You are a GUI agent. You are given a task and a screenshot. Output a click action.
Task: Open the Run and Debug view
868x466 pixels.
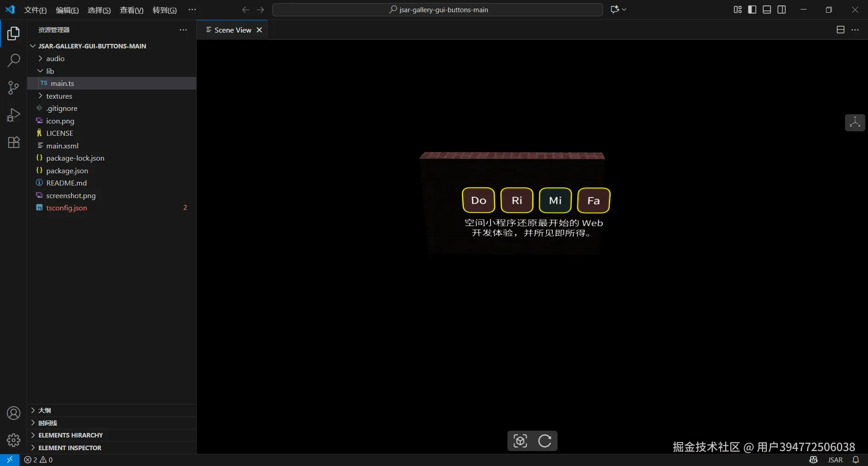14,115
